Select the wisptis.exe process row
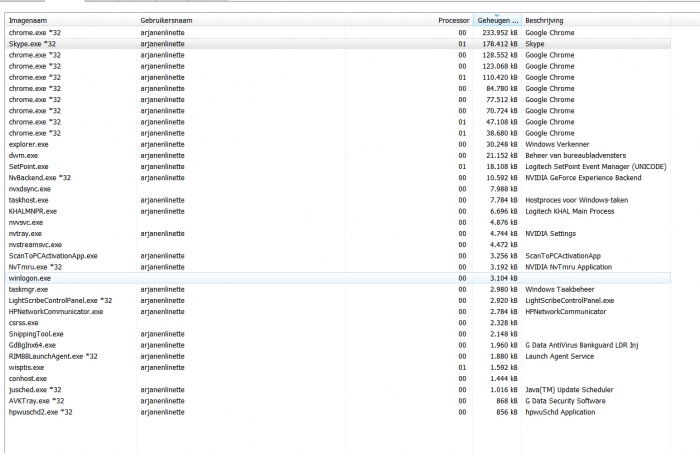 point(338,367)
